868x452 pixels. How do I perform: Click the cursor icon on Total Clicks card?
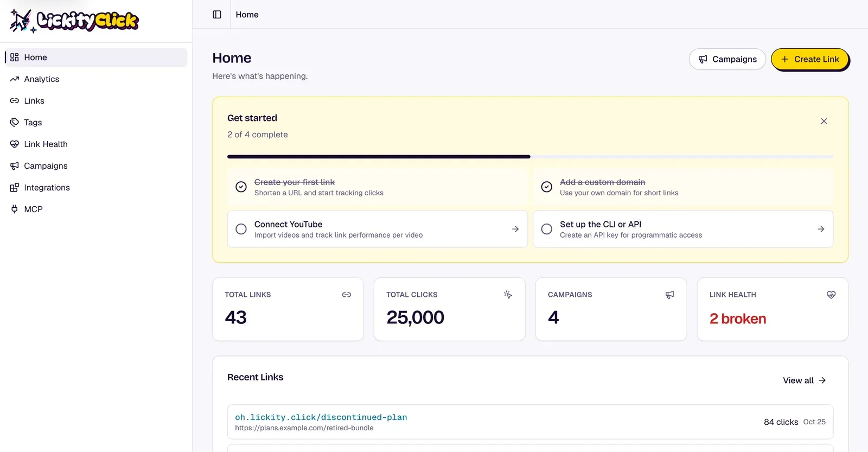coord(508,295)
